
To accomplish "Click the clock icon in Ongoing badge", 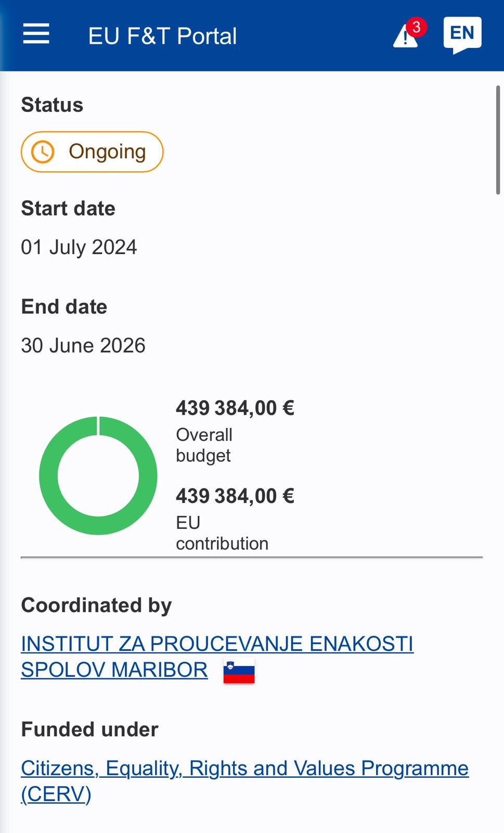I will click(43, 152).
